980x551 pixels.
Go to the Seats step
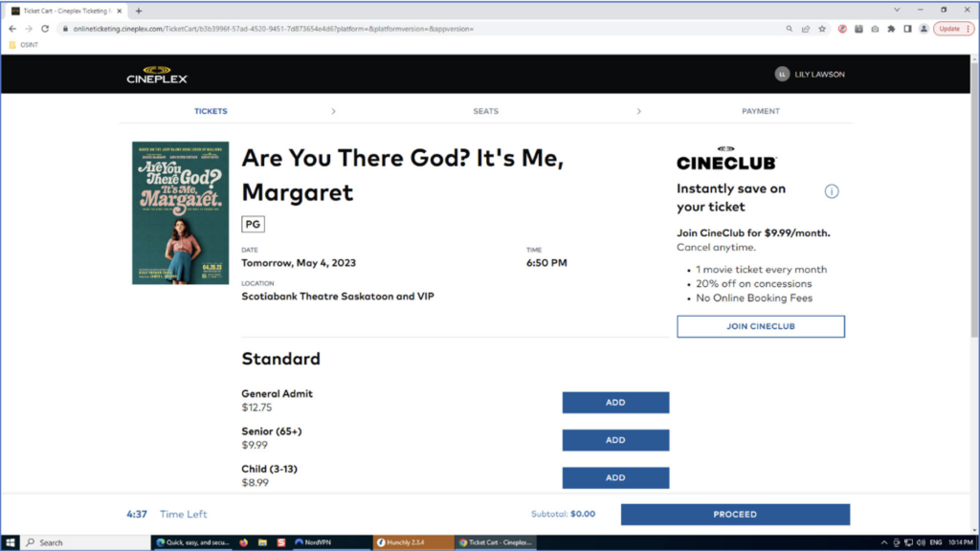coord(485,111)
